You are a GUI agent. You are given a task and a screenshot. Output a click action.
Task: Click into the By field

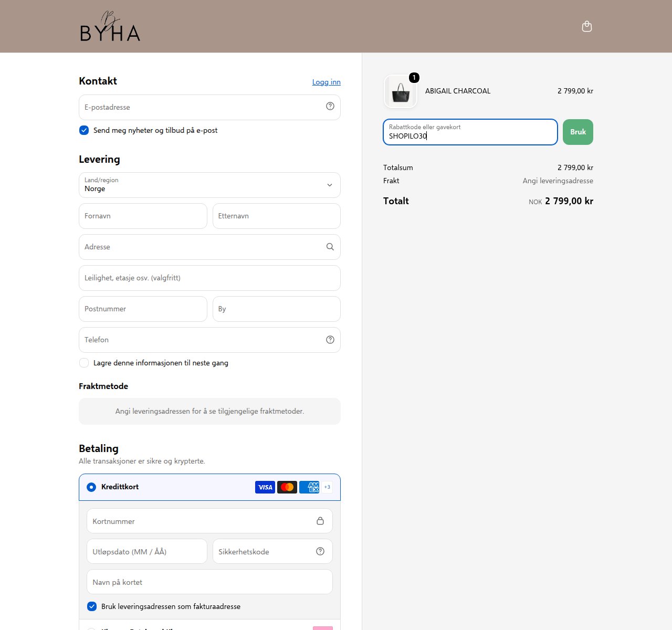pos(277,309)
